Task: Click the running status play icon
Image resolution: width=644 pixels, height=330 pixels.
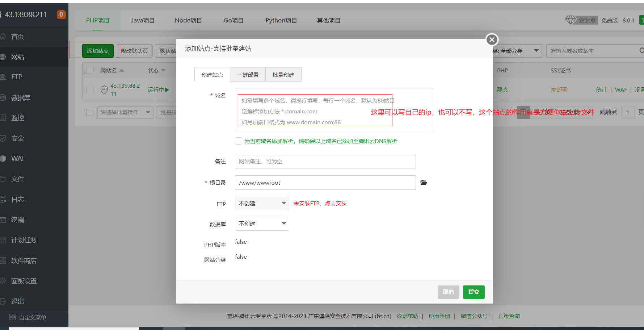Action: pos(167,90)
